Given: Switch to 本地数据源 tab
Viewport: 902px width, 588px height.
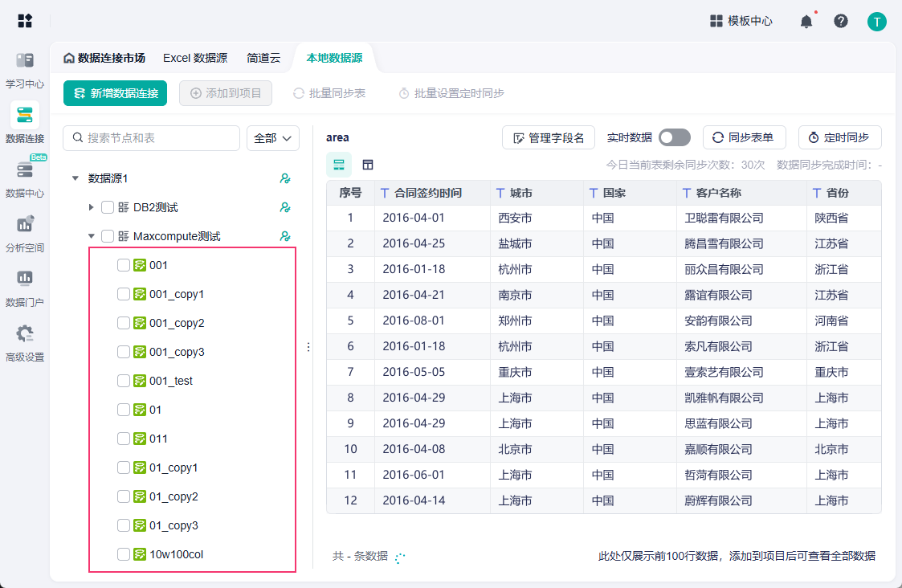Looking at the screenshot, I should click(334, 58).
